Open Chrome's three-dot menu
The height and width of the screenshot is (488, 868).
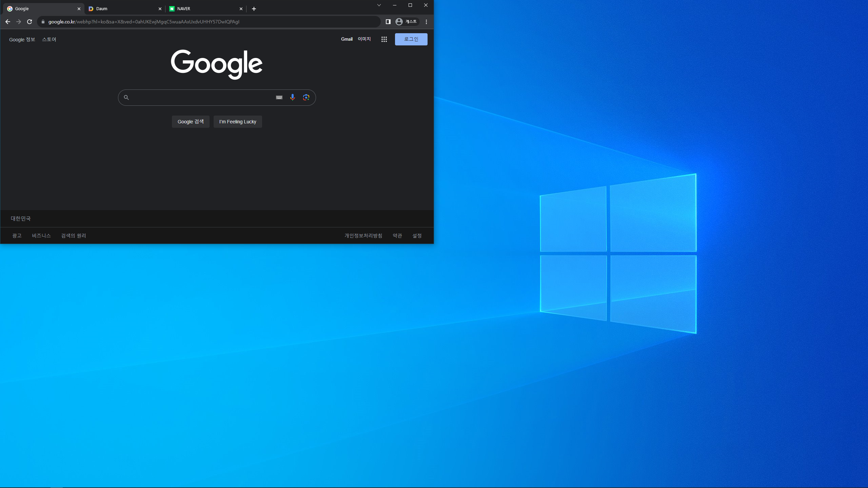click(427, 22)
